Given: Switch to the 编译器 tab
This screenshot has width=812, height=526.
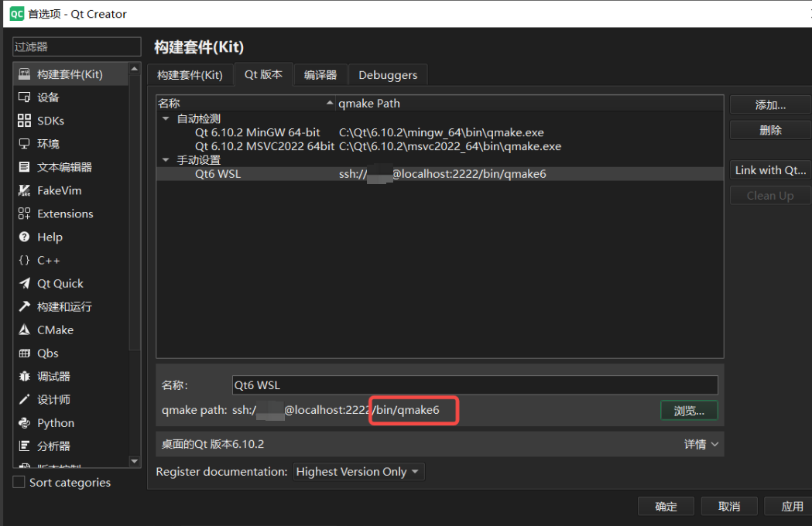Looking at the screenshot, I should 320,75.
